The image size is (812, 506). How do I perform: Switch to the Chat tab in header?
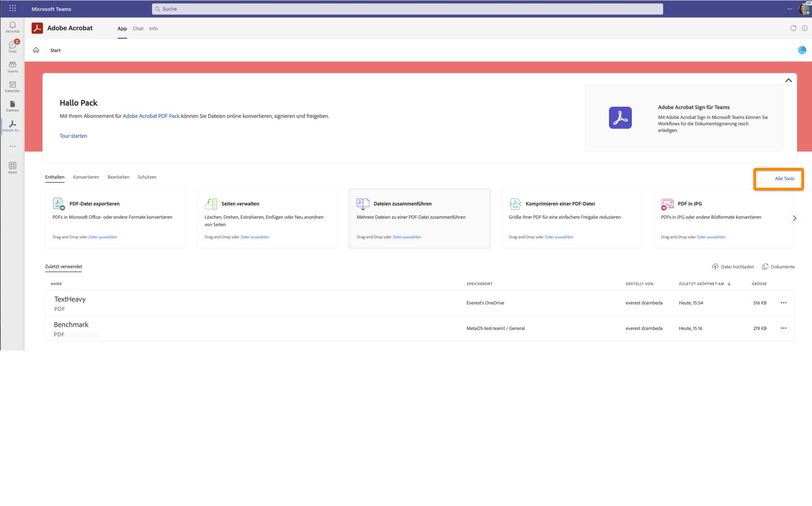coord(138,28)
